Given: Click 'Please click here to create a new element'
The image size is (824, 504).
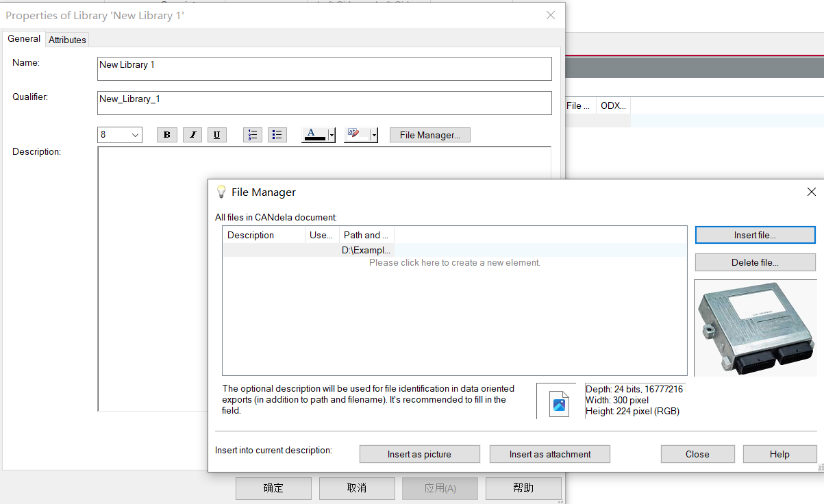Looking at the screenshot, I should pyautogui.click(x=455, y=262).
